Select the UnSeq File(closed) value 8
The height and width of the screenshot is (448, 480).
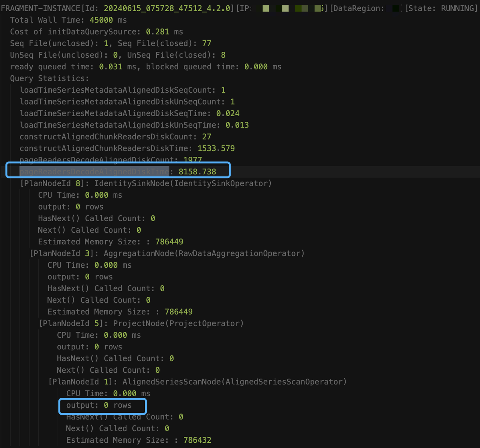(223, 55)
